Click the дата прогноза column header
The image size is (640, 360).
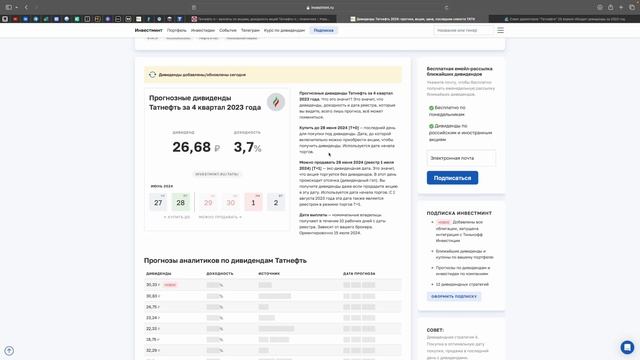pyautogui.click(x=359, y=273)
